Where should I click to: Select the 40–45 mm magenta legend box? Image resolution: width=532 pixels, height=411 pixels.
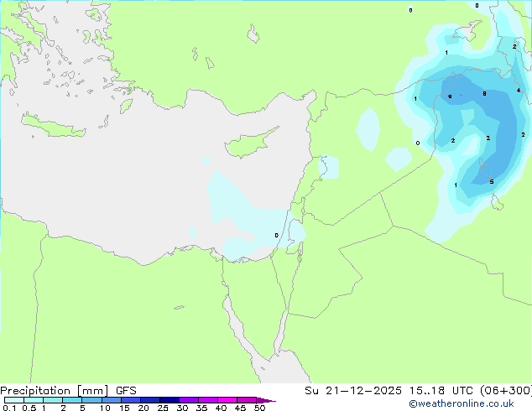[227, 400]
